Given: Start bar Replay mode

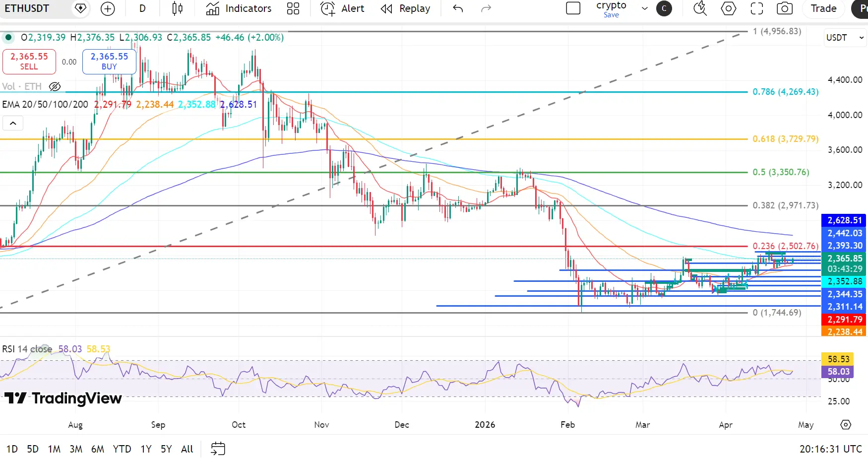Looking at the screenshot, I should [x=405, y=8].
